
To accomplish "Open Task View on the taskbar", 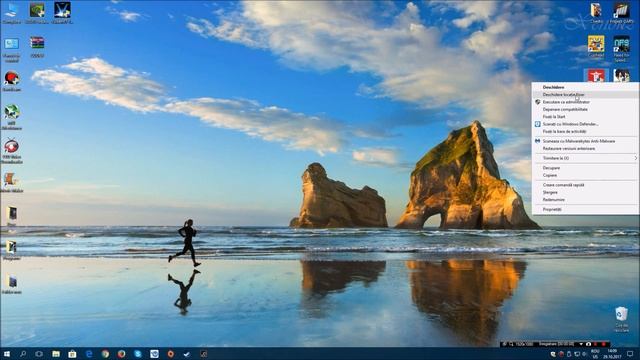I will [x=39, y=353].
